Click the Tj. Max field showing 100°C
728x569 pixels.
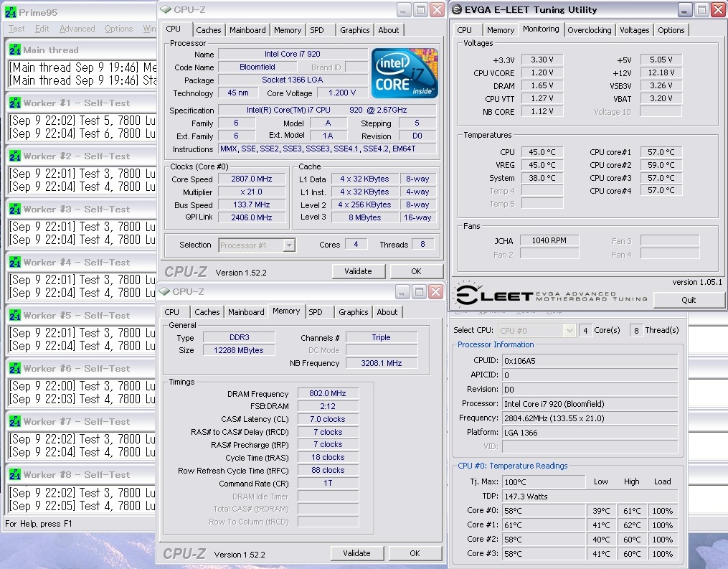pos(543,482)
